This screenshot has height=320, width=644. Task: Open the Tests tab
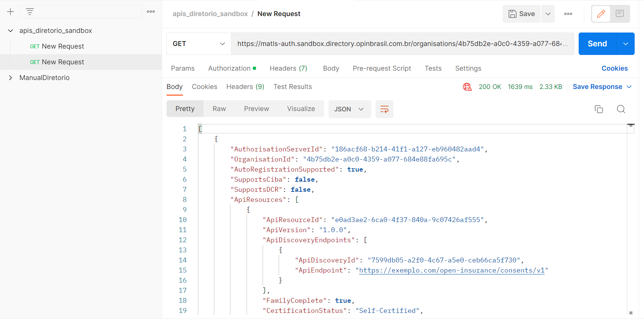click(433, 68)
